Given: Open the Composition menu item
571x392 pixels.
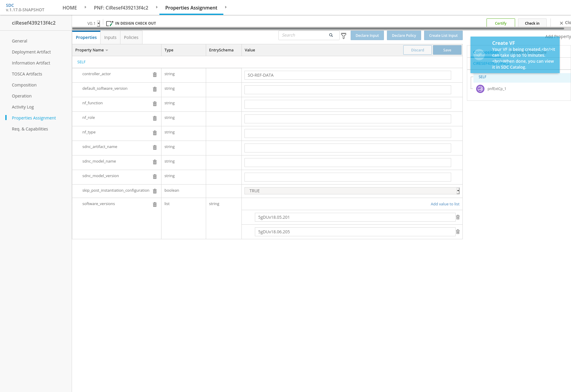Looking at the screenshot, I should (x=24, y=85).
